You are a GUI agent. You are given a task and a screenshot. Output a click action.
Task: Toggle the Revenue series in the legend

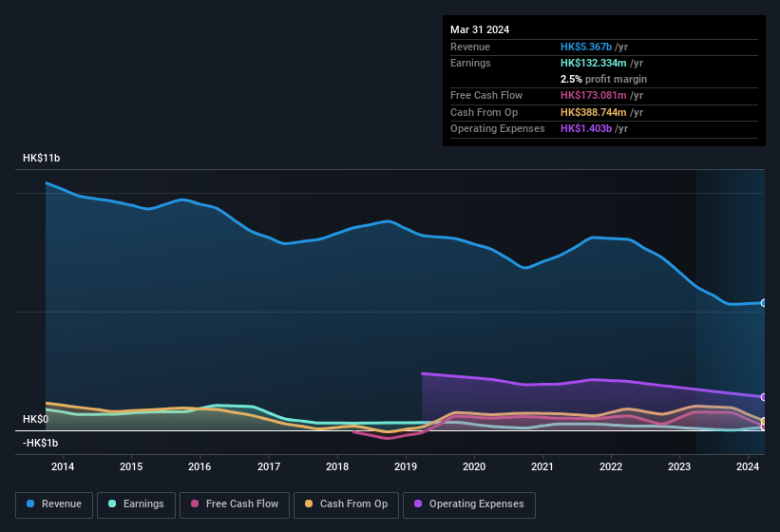(x=55, y=503)
